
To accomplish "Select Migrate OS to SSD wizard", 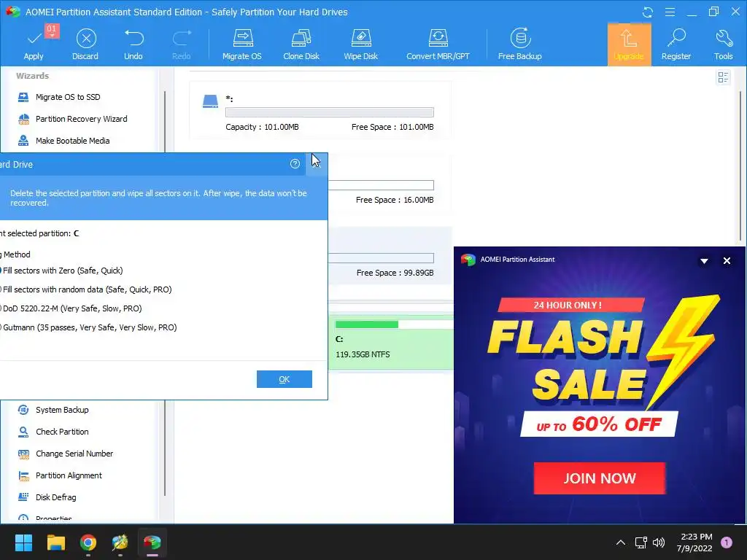I will tap(68, 97).
